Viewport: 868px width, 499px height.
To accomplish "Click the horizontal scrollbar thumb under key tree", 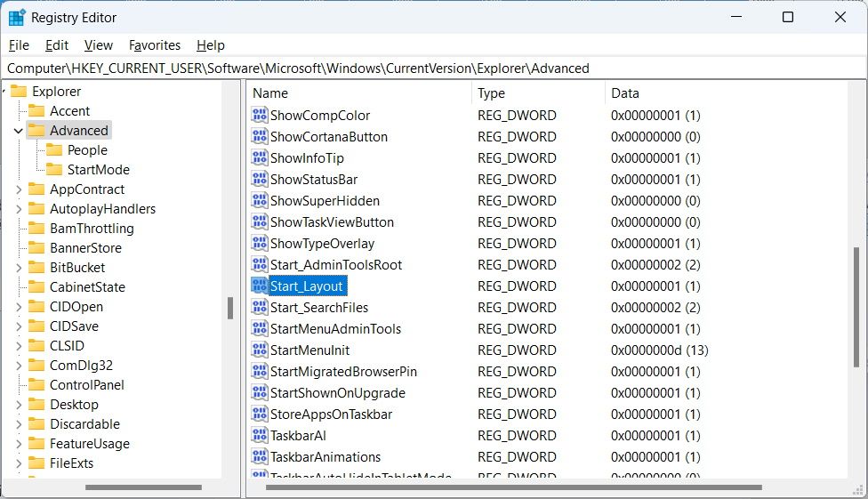I will [143, 487].
